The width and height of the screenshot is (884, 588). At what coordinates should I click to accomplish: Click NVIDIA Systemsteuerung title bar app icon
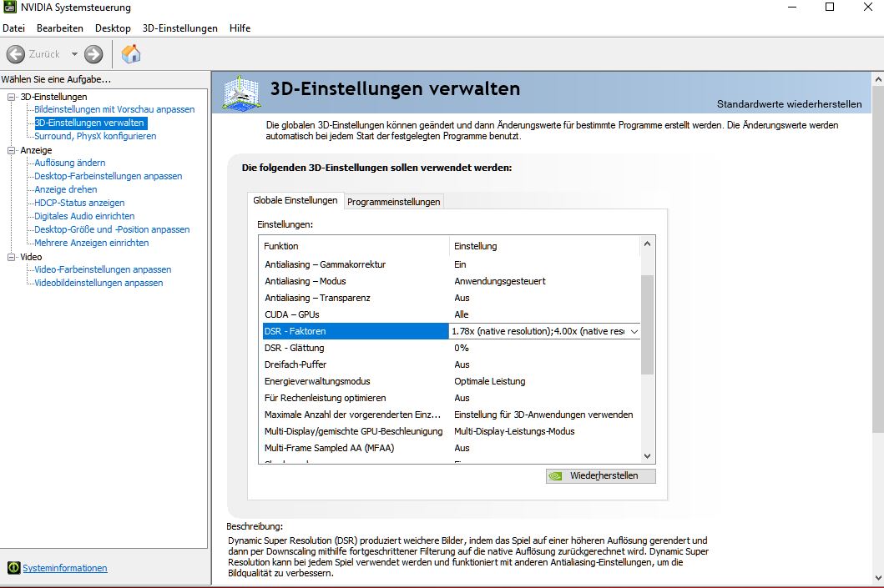[x=9, y=8]
